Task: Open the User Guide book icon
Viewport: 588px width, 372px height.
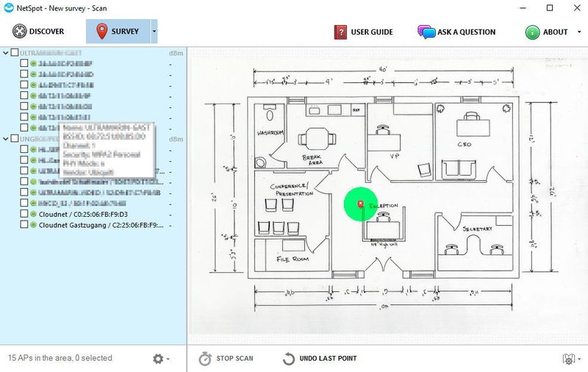Action: point(340,32)
